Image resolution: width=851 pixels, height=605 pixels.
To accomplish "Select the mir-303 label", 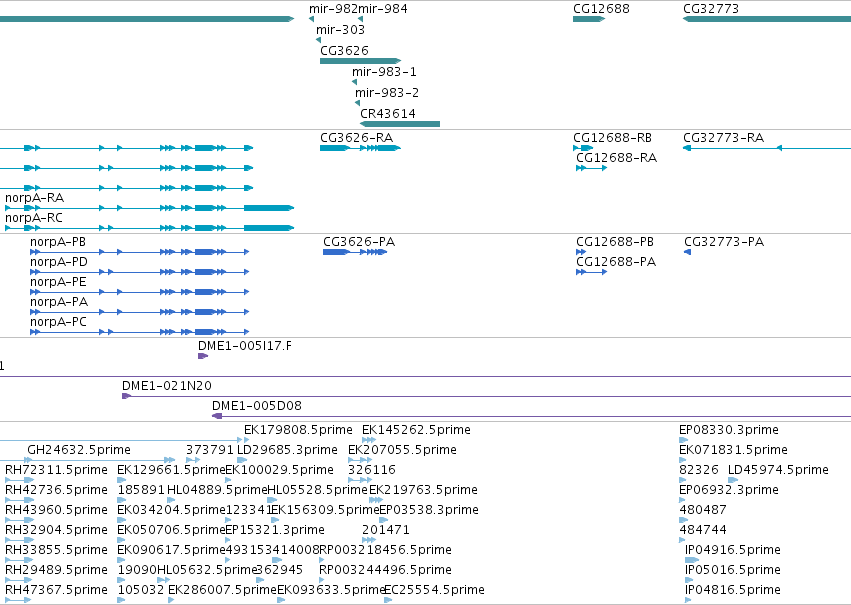I will click(x=340, y=30).
